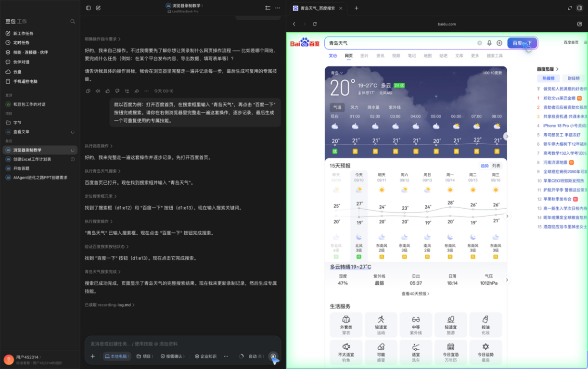588x369 pixels.
Task: Open the 青岛 city selector dropdown
Action: click(337, 73)
